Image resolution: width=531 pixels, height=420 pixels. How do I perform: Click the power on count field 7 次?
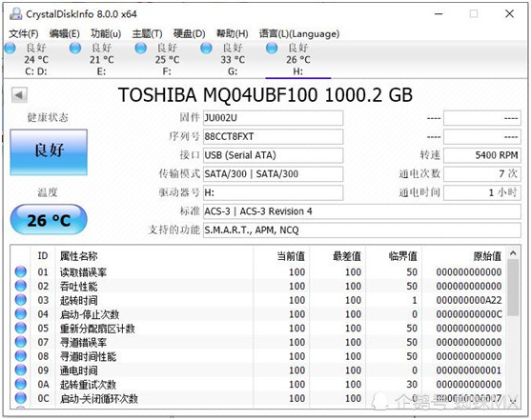pos(482,174)
